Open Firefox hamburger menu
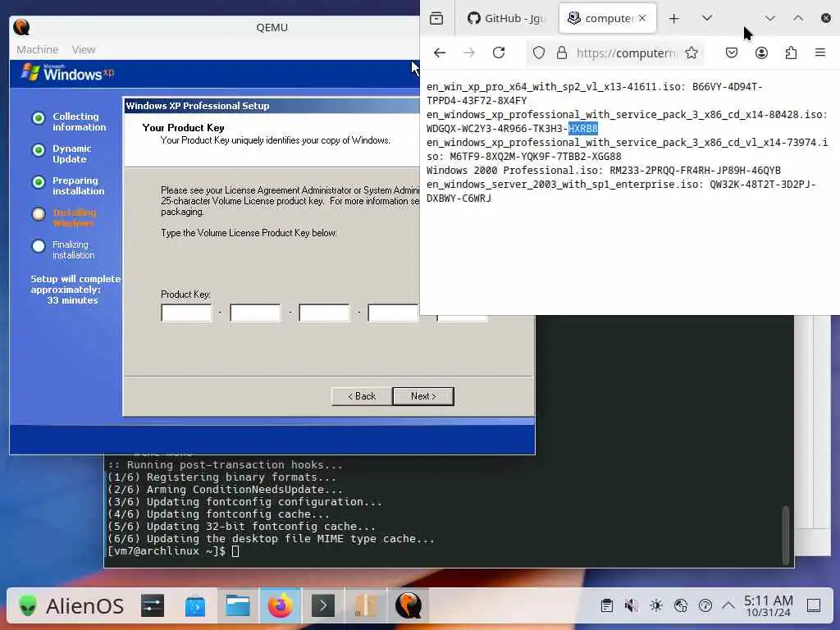The image size is (840, 630). [x=820, y=52]
